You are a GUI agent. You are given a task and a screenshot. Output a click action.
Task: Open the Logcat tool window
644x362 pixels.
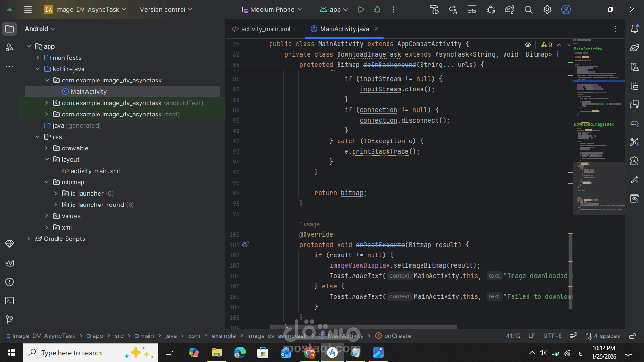9,263
